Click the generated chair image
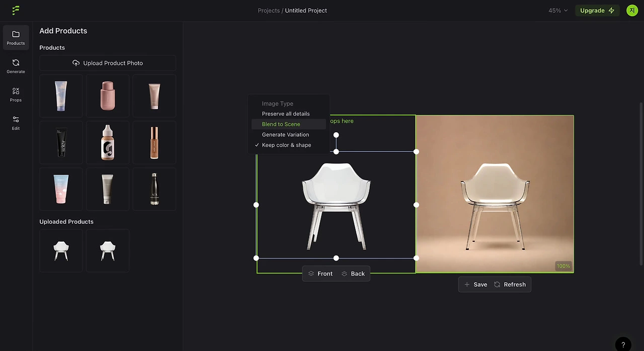Screen dimensions: 644x351 coord(495,194)
